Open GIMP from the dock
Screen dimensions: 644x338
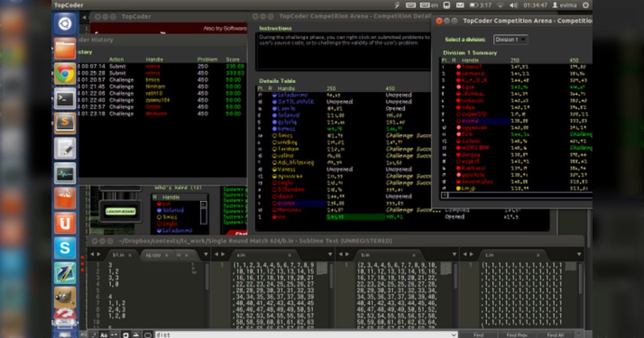[64, 297]
